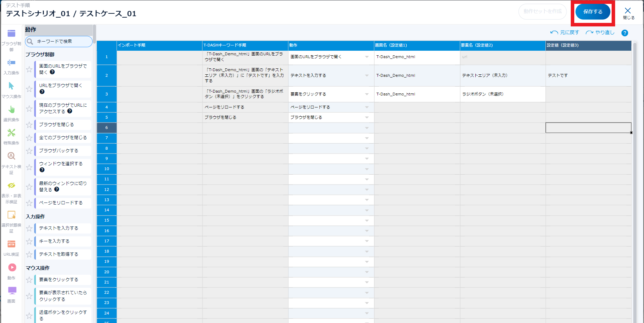The image size is (644, 323).
Task: Click the keyword panel vertical scrollbar
Action: (x=94, y=33)
